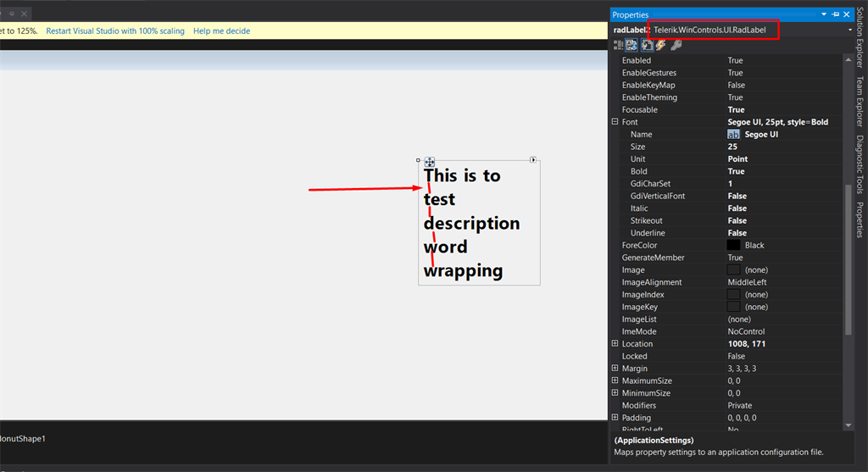
Task: Select the Enabled property row
Action: pos(726,60)
